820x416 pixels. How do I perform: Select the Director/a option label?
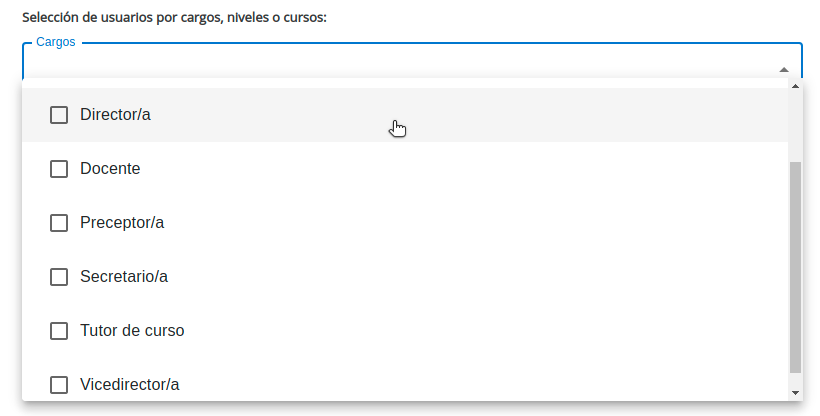click(115, 115)
